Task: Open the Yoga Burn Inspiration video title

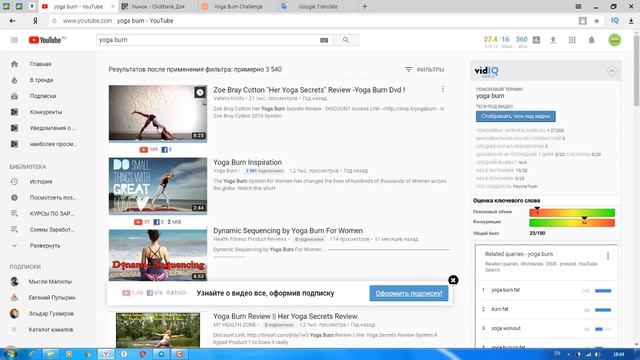Action: click(247, 162)
